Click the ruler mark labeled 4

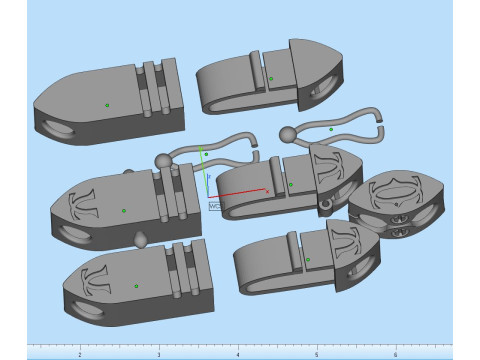tap(238, 355)
